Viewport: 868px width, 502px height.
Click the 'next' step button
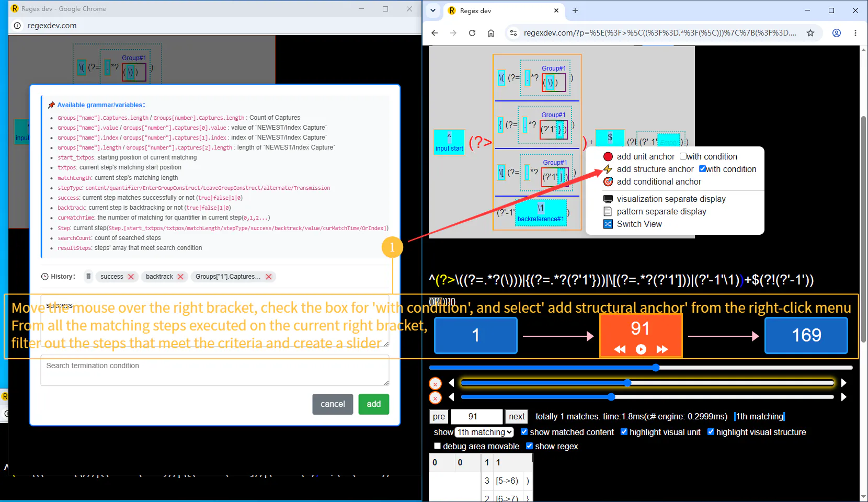(517, 416)
